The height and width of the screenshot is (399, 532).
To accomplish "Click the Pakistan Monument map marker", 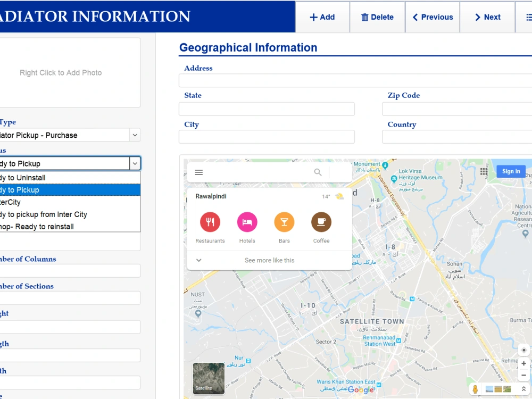I will [385, 165].
